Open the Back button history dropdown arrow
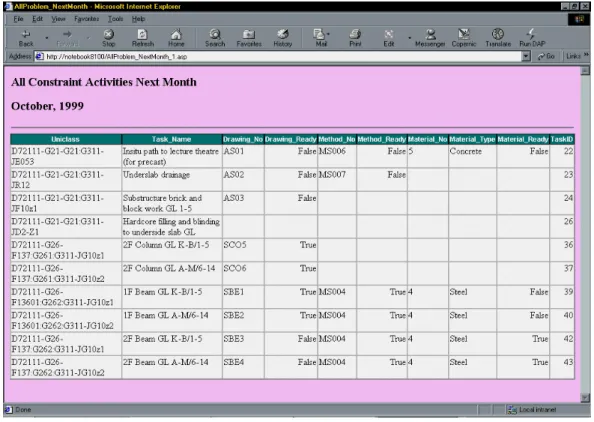Image resolution: width=594 pixels, height=422 pixels. [x=47, y=38]
